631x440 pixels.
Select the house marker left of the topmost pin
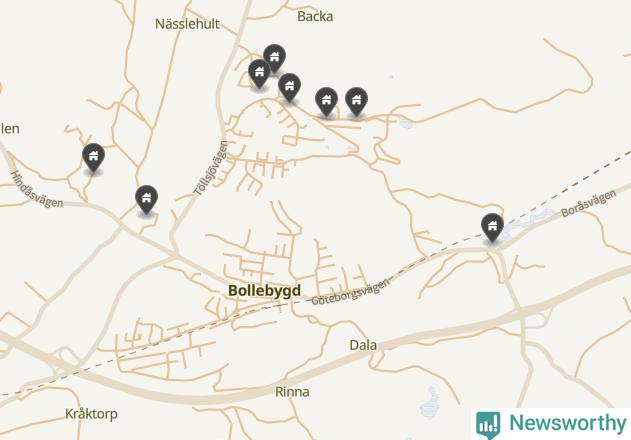point(260,73)
